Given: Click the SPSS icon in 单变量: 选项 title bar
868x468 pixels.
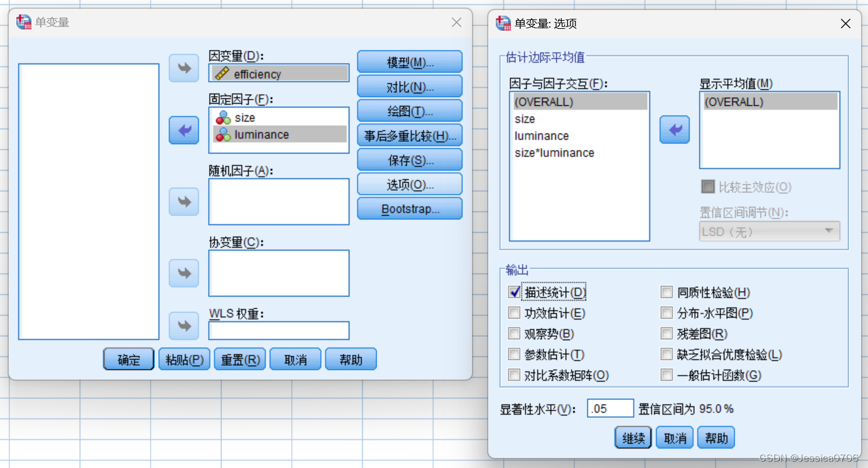Looking at the screenshot, I should (503, 23).
